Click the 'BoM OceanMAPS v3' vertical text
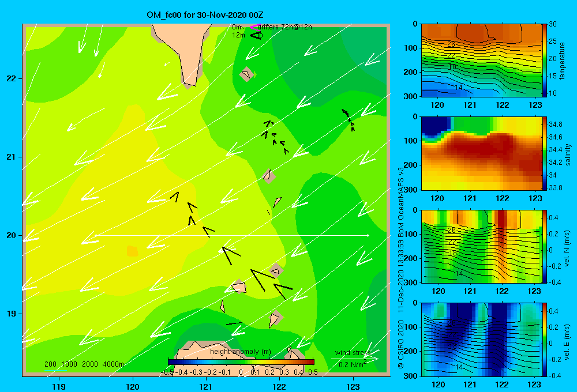The image size is (577, 392). [401, 202]
